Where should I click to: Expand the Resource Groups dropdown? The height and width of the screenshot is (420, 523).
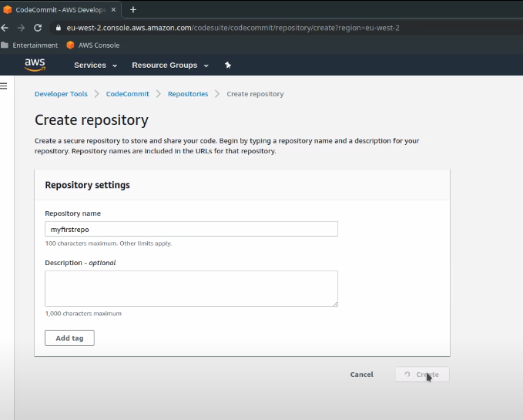point(170,65)
